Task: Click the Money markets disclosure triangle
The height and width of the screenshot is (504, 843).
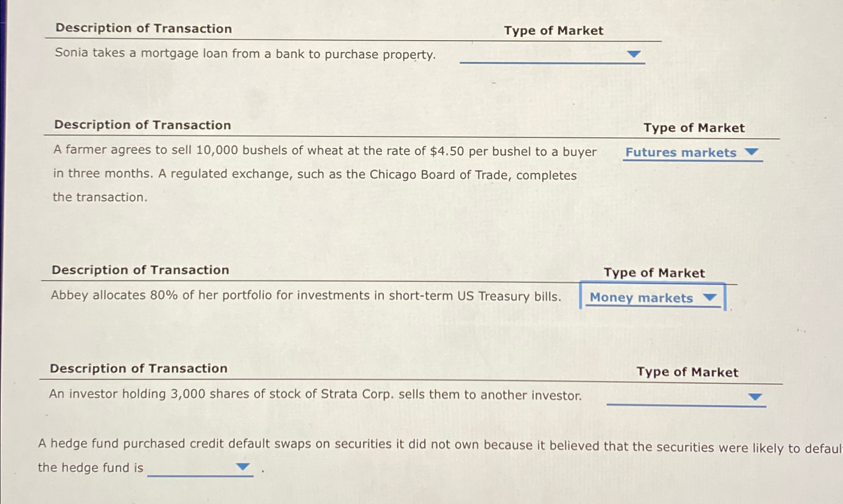Action: tap(711, 298)
